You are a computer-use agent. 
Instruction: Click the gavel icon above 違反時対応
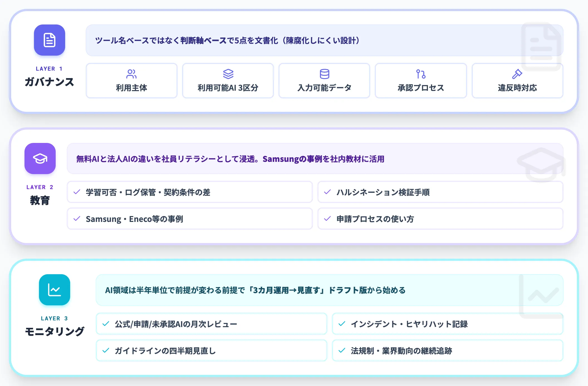pyautogui.click(x=517, y=74)
